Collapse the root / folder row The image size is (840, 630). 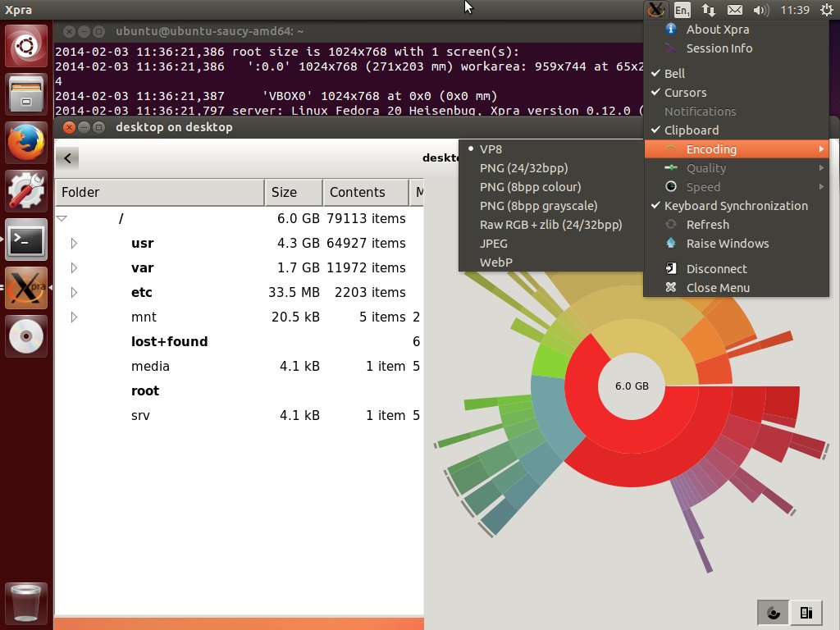[62, 218]
